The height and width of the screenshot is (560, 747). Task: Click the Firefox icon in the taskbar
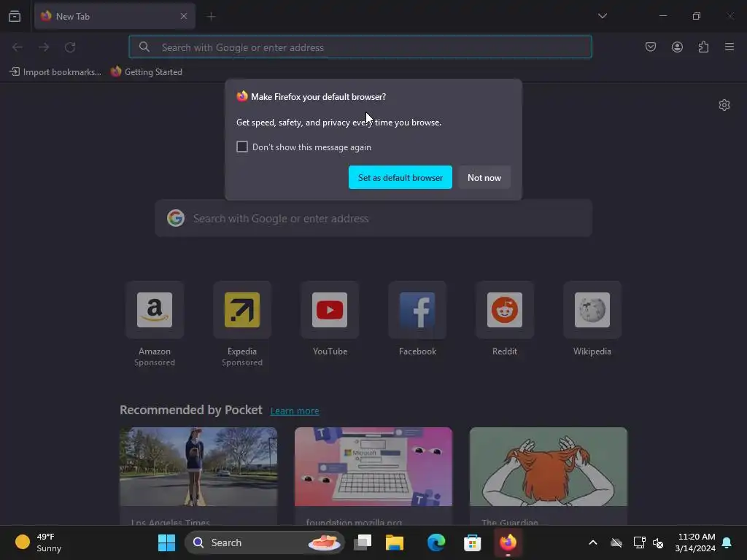[x=508, y=542]
